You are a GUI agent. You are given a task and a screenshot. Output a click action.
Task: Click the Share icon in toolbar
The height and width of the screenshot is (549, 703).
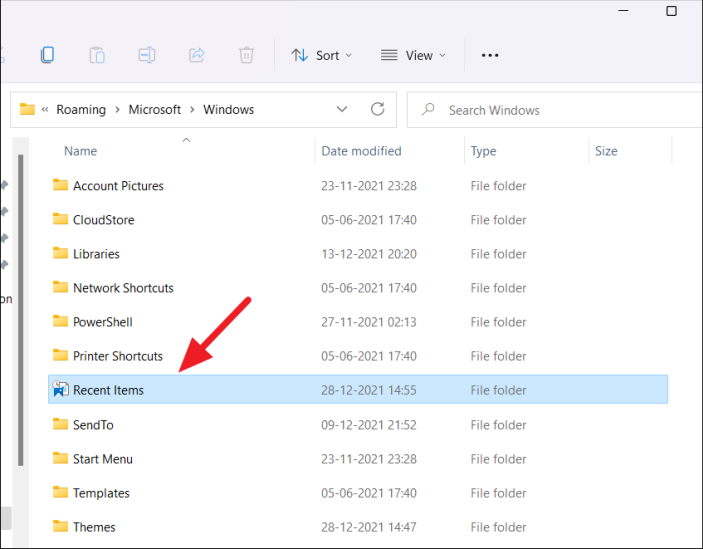tap(197, 55)
